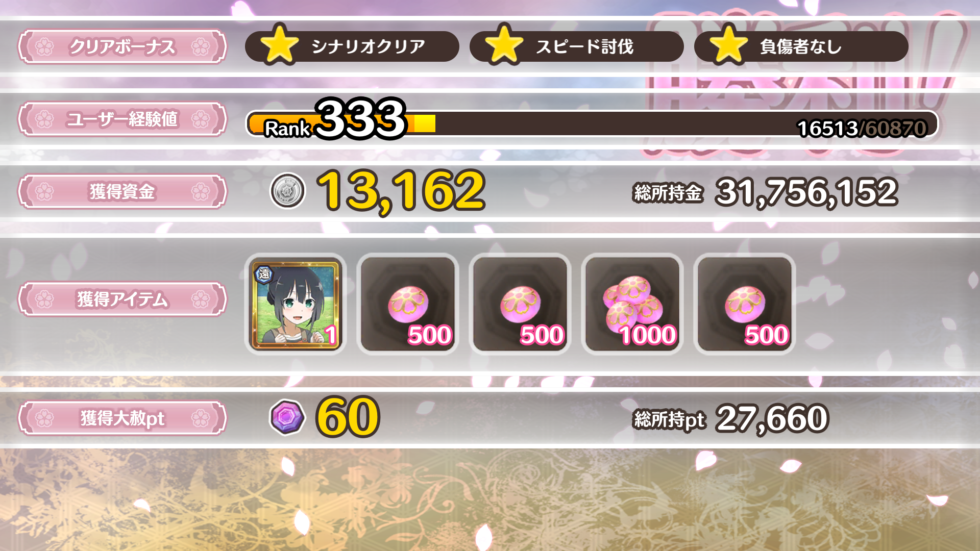Viewport: 980px width, 551px height.
Task: Click the シナリオクリア bonus badge text
Action: click(368, 46)
